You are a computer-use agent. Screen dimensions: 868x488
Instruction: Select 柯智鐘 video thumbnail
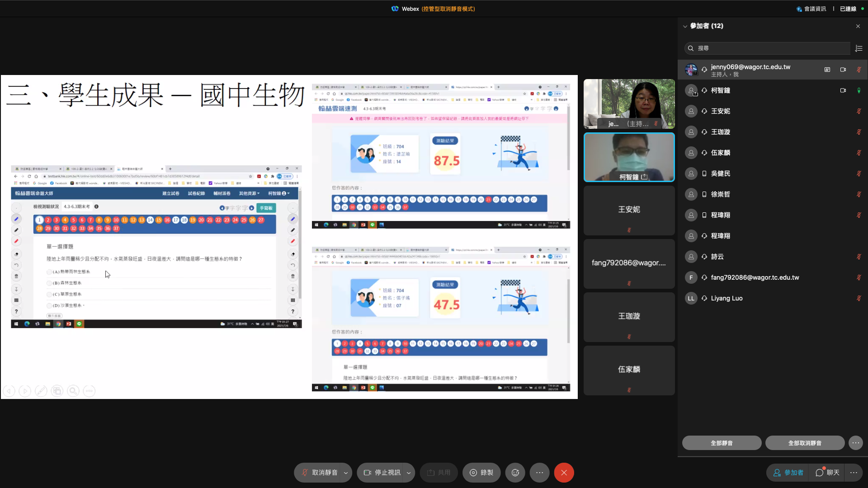tap(629, 157)
